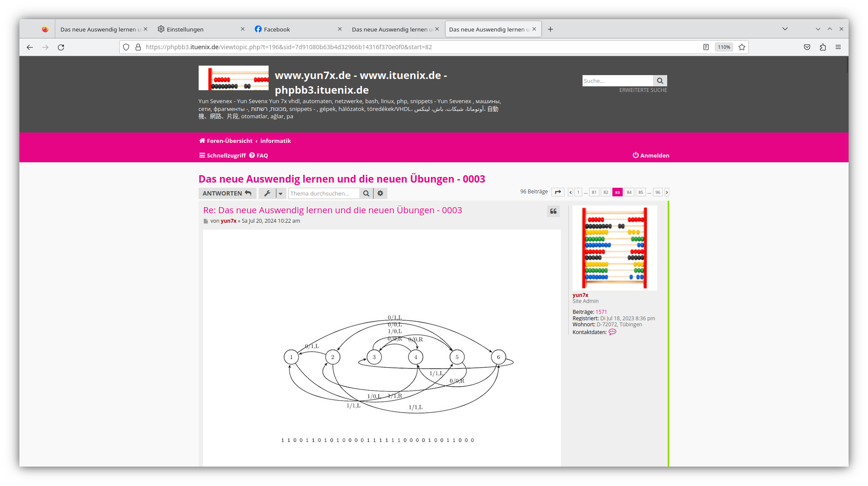868x486 pixels.
Task: Quote the post by yun7x
Action: tap(553, 211)
